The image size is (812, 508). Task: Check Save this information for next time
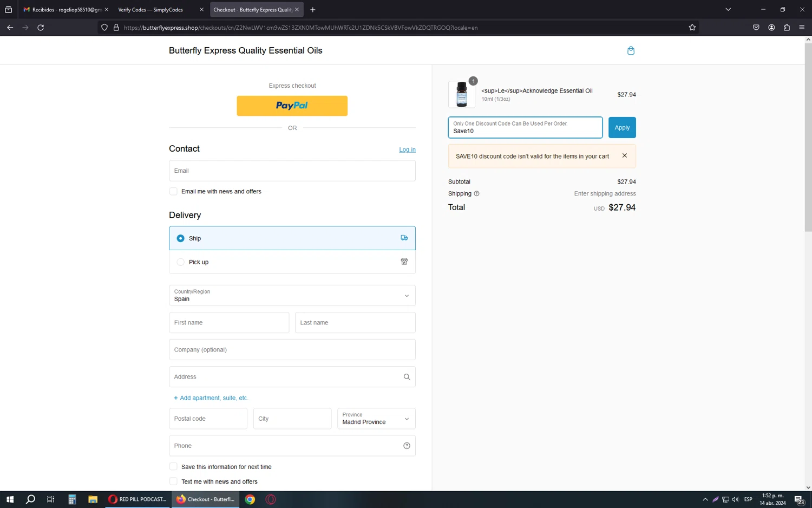click(173, 466)
